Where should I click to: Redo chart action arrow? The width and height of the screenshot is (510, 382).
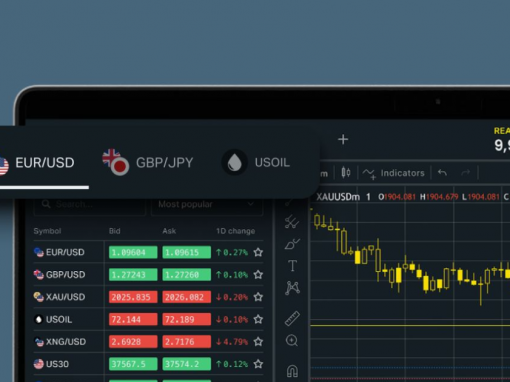(465, 172)
